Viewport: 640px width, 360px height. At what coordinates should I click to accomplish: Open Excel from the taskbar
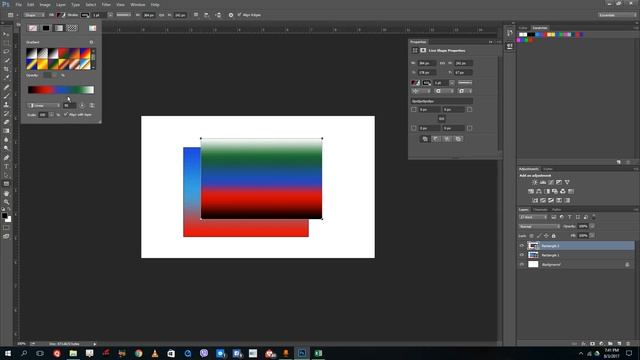[318, 353]
